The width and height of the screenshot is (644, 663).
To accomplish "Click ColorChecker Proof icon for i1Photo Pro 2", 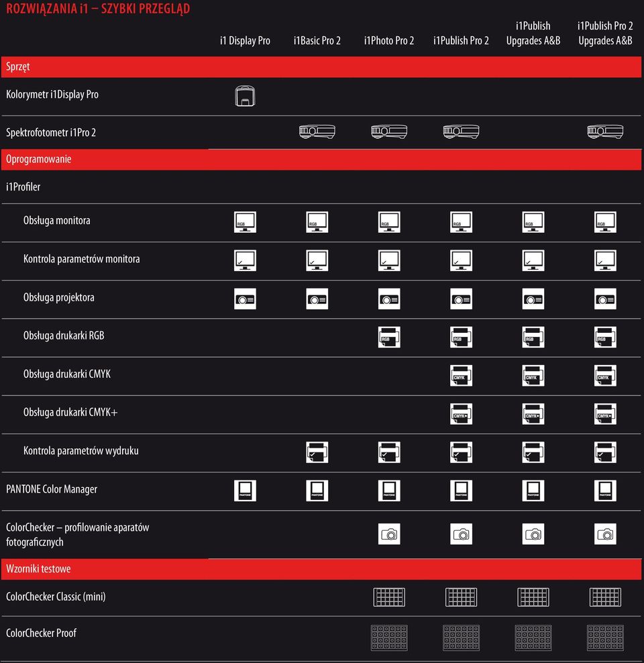I will point(389,637).
